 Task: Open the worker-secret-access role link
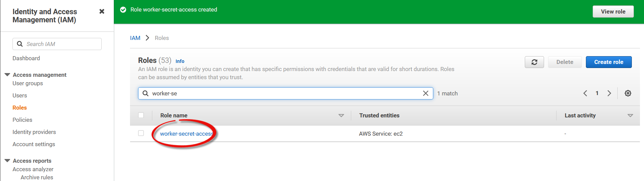186,134
